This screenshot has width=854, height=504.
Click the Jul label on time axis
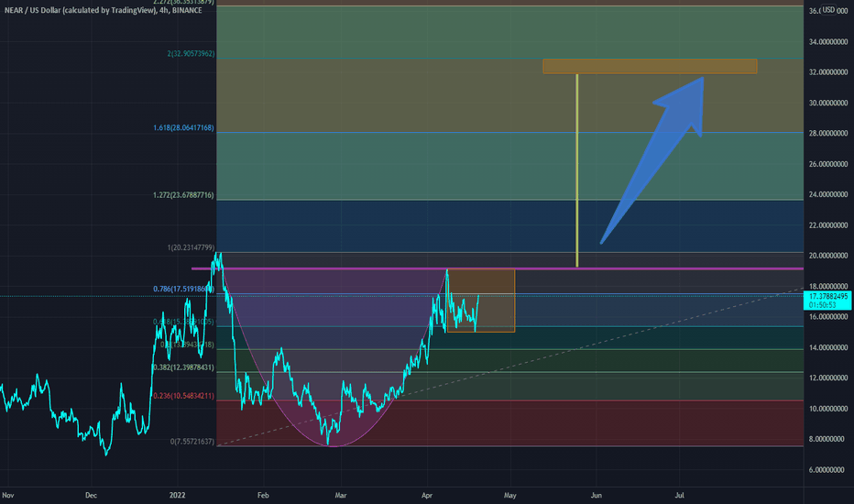[679, 495]
